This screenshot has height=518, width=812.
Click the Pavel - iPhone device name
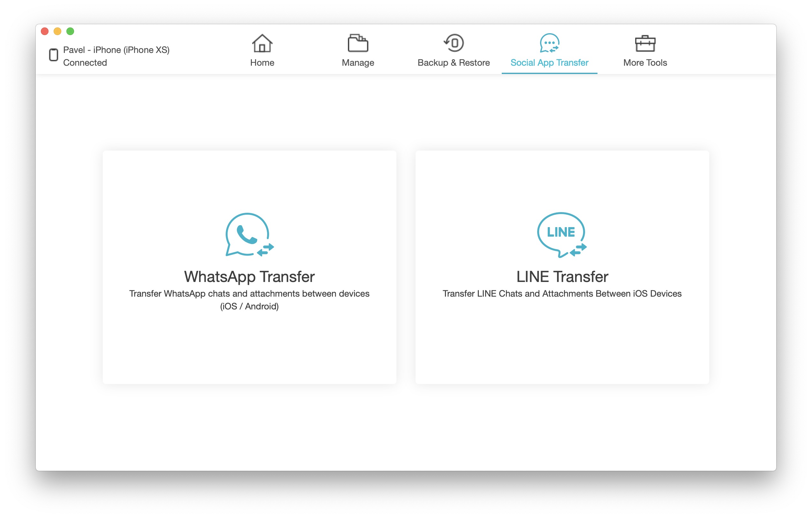pos(116,50)
